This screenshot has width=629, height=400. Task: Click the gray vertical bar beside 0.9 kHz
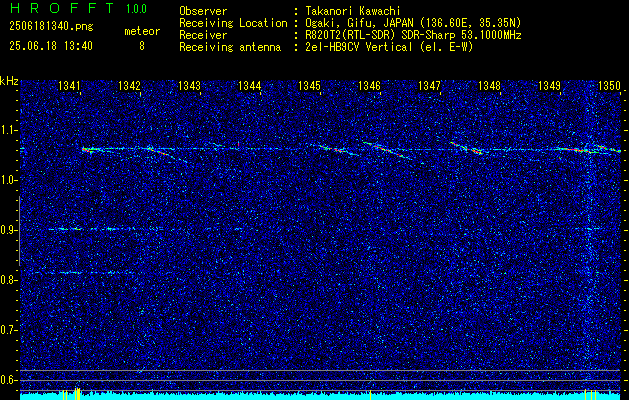coord(19,231)
